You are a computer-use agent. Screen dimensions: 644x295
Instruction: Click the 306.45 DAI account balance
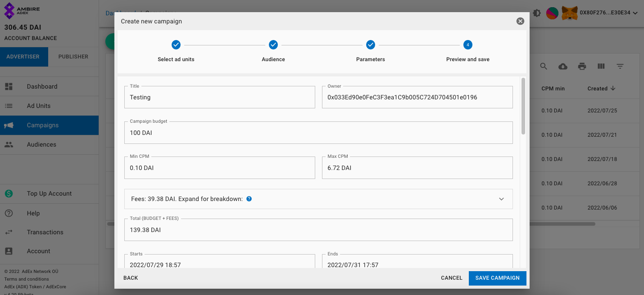[23, 27]
